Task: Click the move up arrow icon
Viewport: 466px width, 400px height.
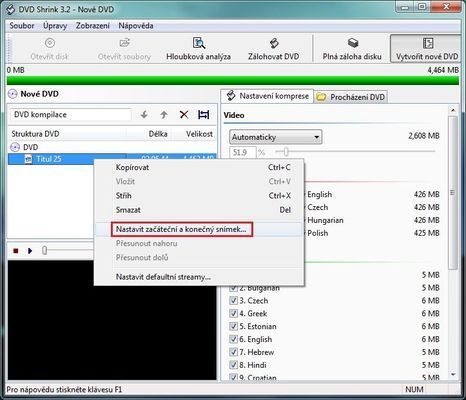Action: click(164, 115)
